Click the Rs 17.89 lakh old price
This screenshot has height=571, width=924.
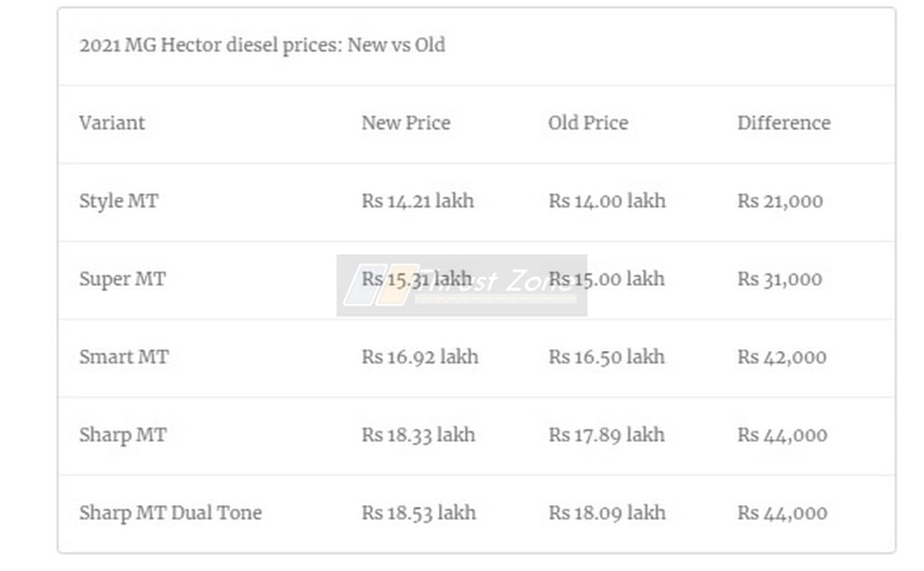coord(606,435)
